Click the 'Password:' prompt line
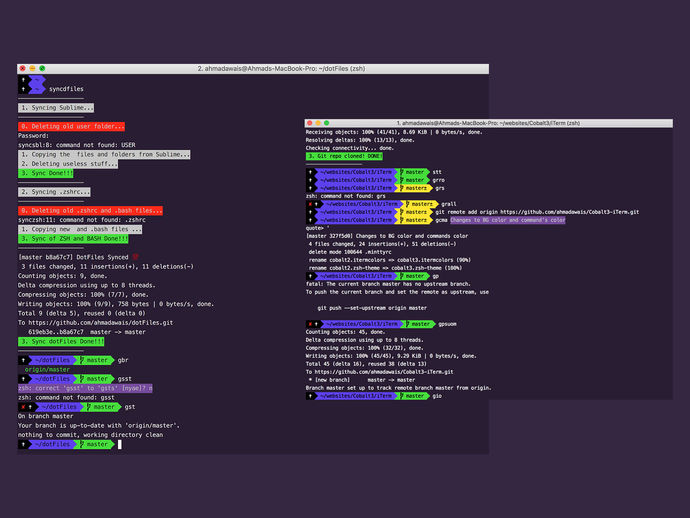Viewport: 690px width, 518px height. click(33, 136)
